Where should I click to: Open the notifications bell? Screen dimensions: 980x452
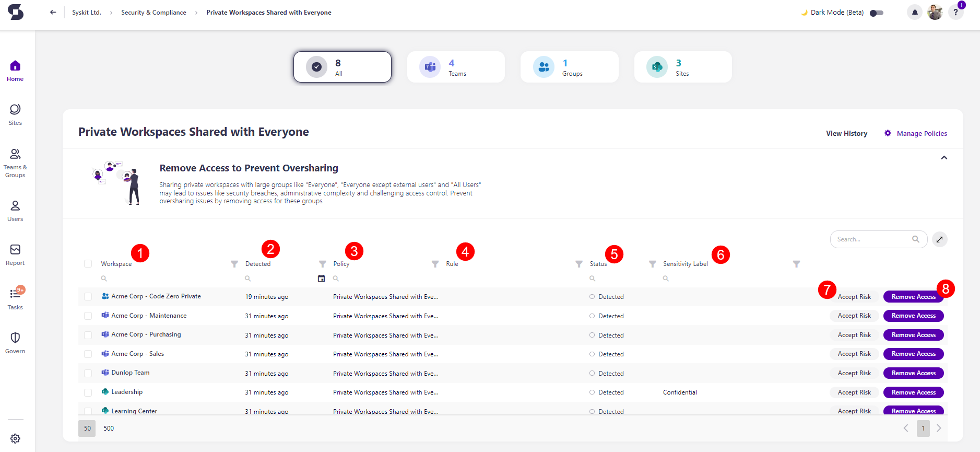point(914,12)
